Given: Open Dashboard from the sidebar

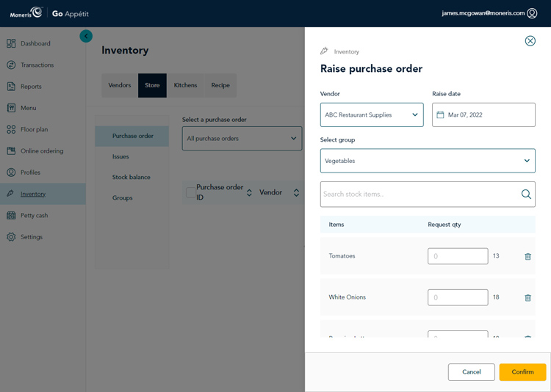Looking at the screenshot, I should pos(35,43).
